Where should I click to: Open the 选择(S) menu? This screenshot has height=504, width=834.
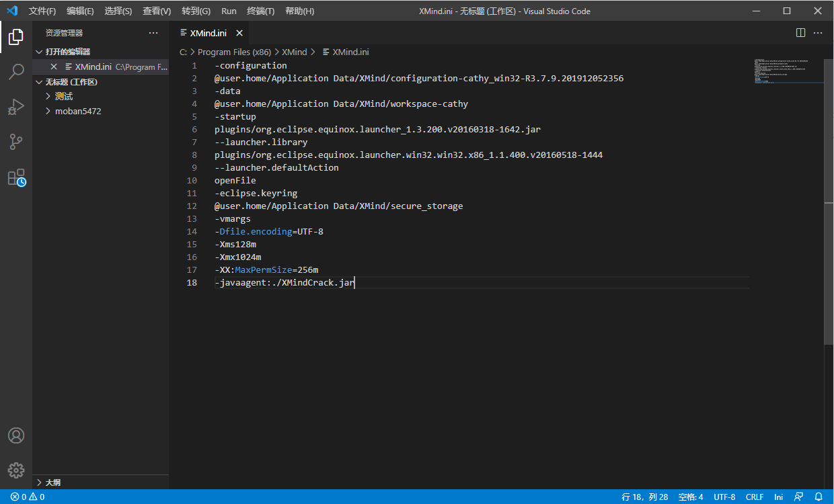118,11
